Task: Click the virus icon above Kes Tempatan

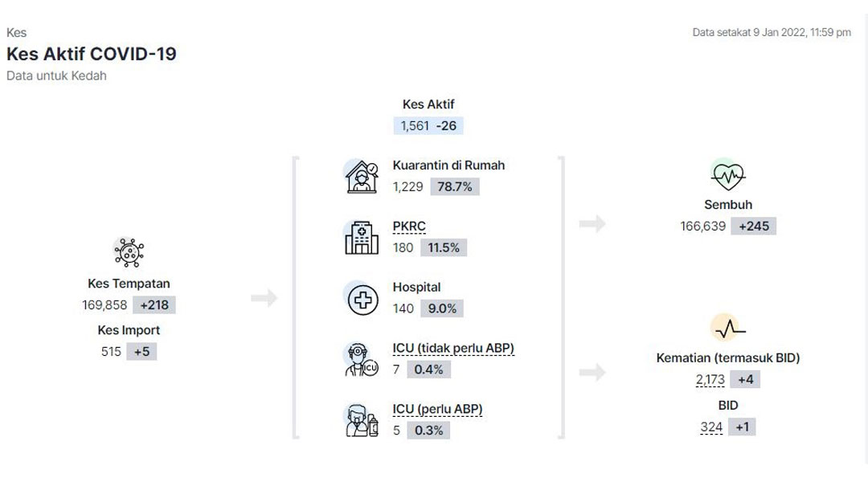Action: [x=129, y=252]
